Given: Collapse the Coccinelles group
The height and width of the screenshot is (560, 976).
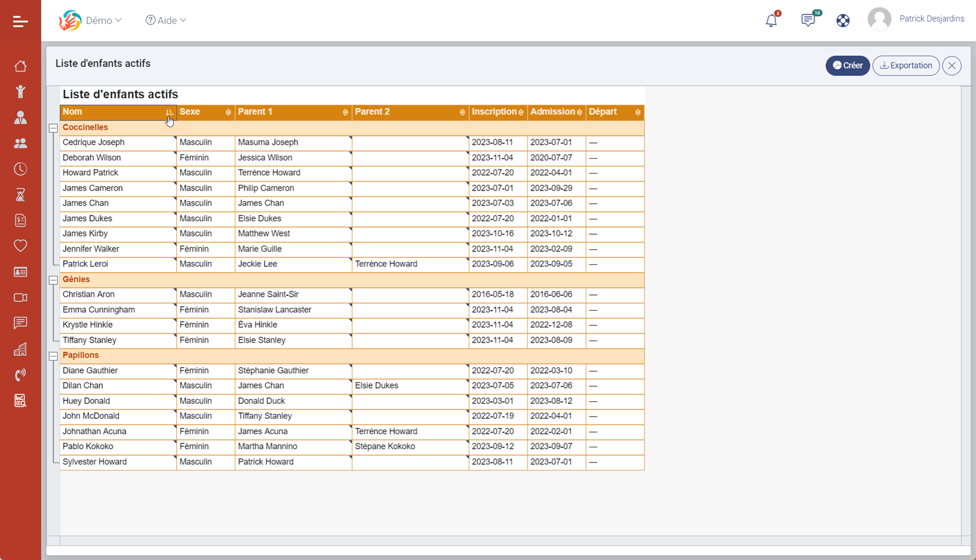Looking at the screenshot, I should click(53, 128).
